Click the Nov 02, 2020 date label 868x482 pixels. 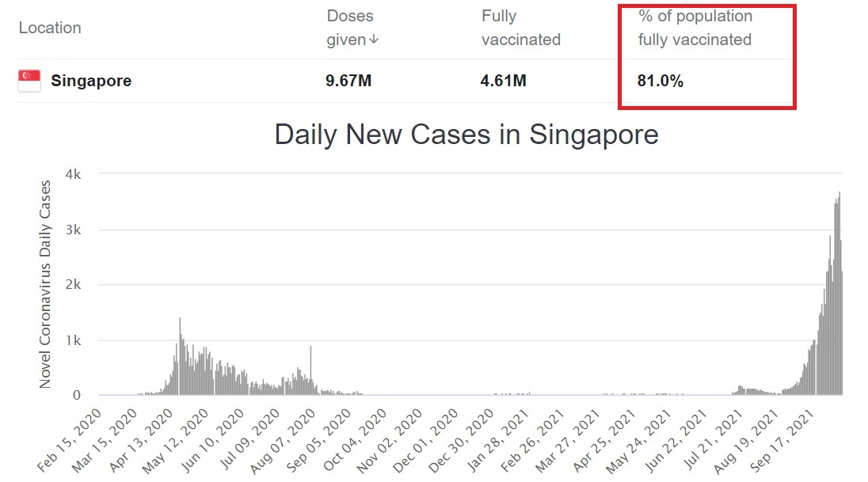click(x=390, y=440)
